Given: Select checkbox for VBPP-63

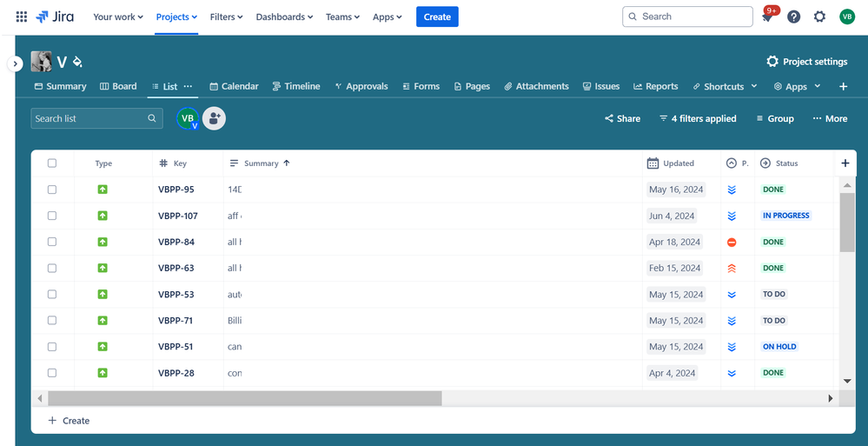Looking at the screenshot, I should [52, 268].
